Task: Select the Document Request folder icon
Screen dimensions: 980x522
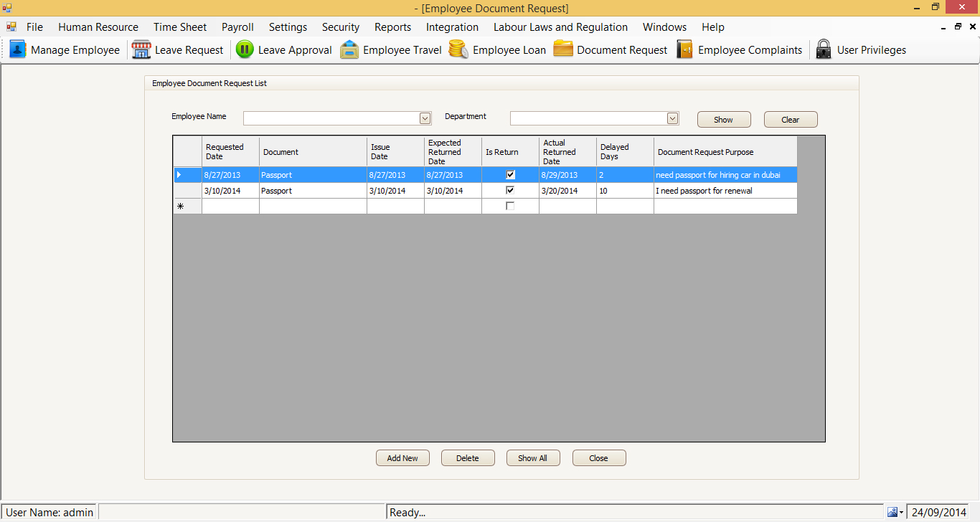Action: (563, 49)
